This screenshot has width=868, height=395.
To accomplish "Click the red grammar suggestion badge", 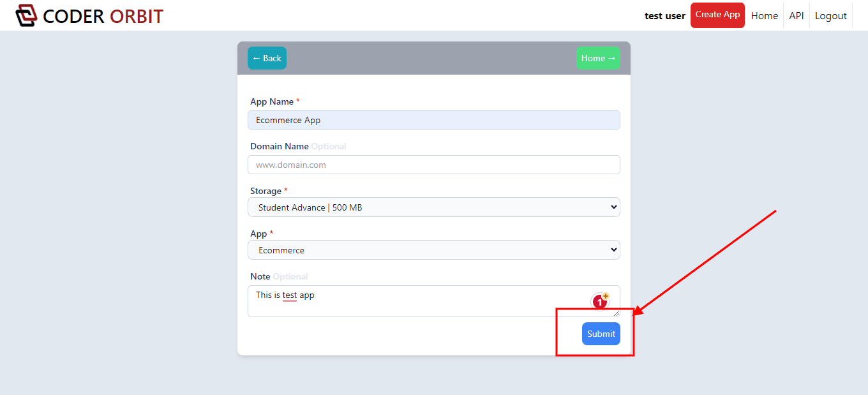I will click(x=600, y=301).
